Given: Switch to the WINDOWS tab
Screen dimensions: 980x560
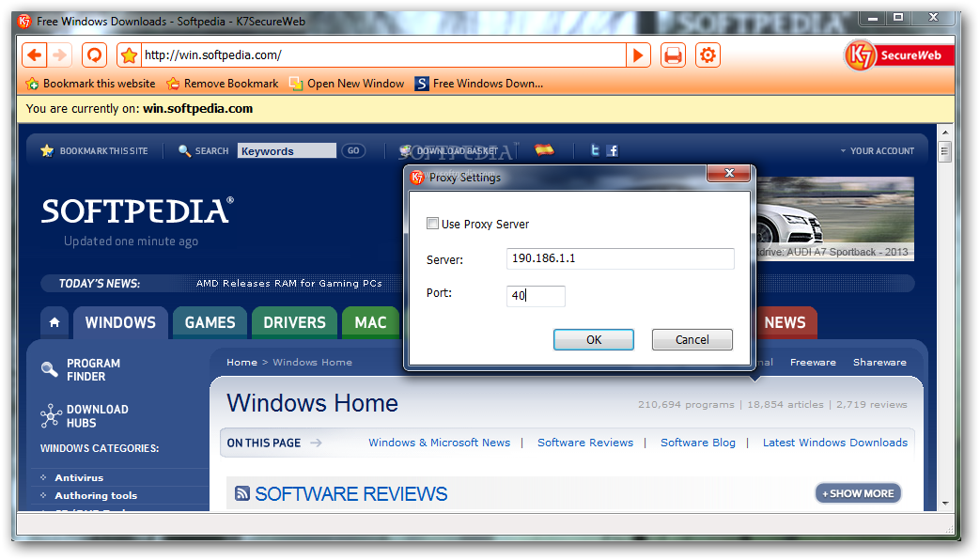Looking at the screenshot, I should click(120, 322).
